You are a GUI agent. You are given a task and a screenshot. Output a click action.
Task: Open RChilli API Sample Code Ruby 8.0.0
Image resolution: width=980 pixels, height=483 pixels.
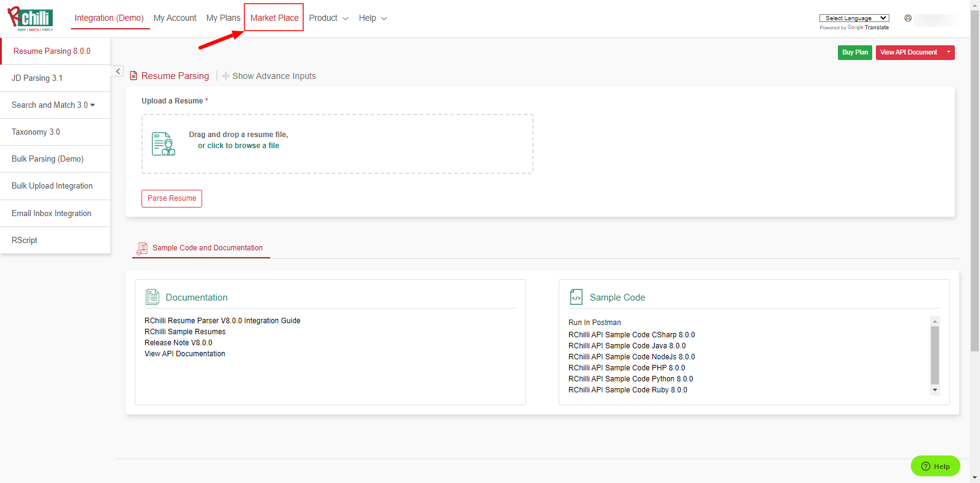click(x=628, y=390)
